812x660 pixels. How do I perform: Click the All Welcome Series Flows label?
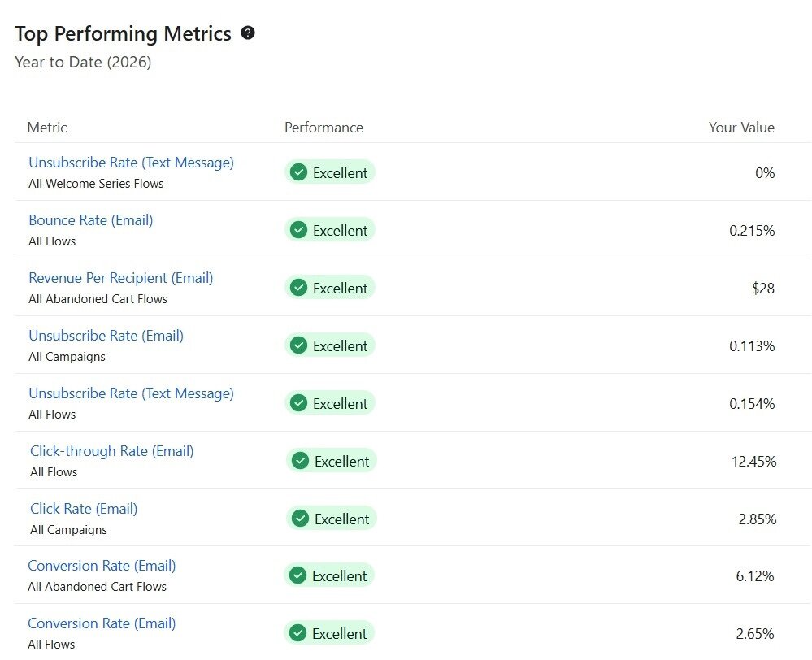tap(96, 184)
